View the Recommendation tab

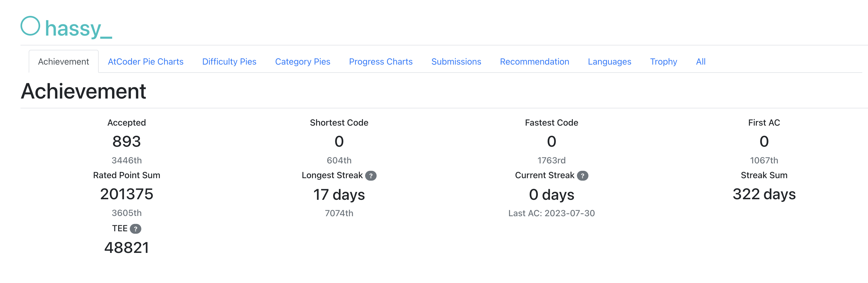534,62
